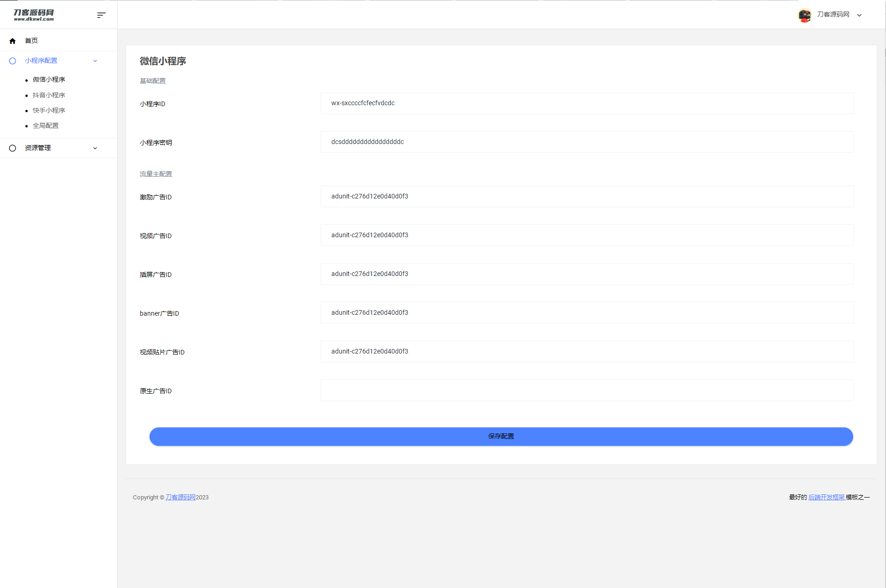Click the circle icon beside 资源管理

[12, 148]
